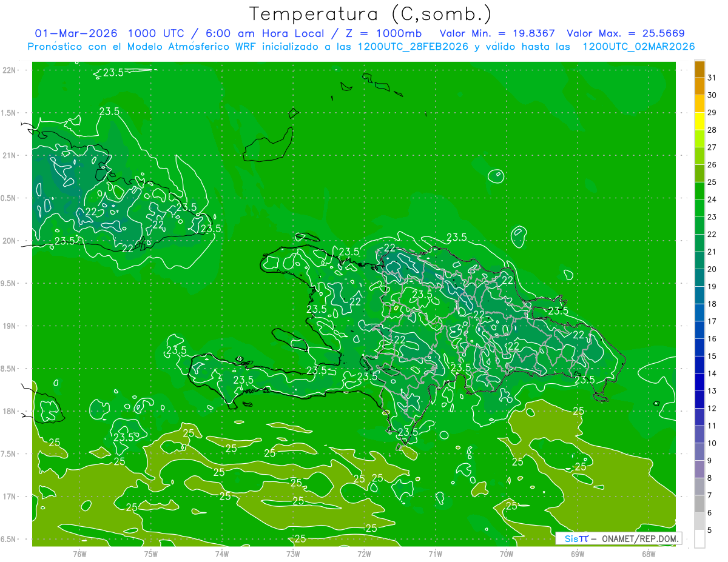Image resolution: width=728 pixels, height=562 pixels.
Task: Click the legend value '16'
Action: coord(712,339)
